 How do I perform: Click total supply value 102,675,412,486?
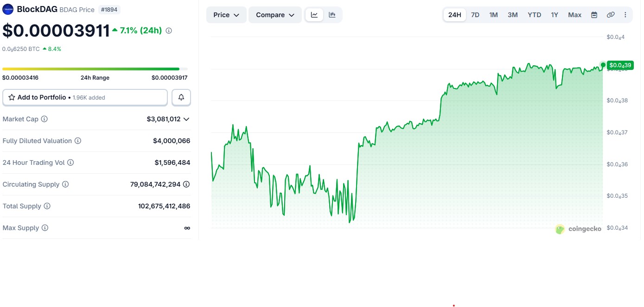tap(164, 206)
